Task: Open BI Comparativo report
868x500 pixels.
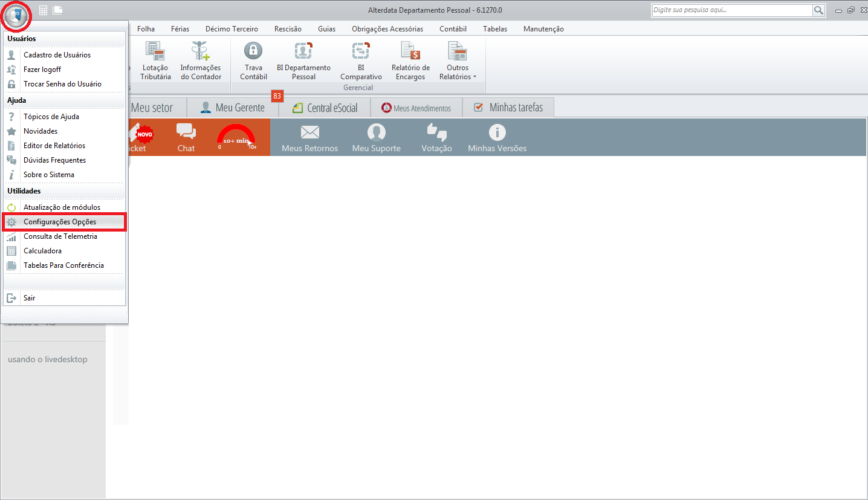Action: (x=361, y=60)
